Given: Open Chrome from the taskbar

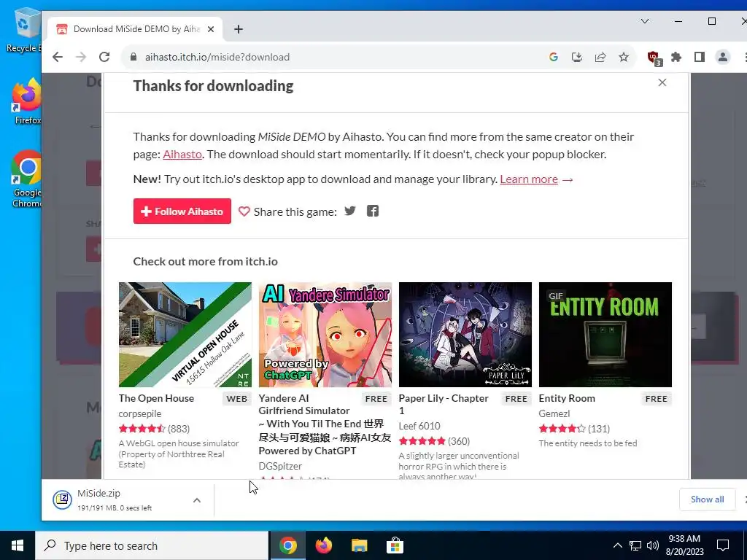Looking at the screenshot, I should tap(287, 545).
